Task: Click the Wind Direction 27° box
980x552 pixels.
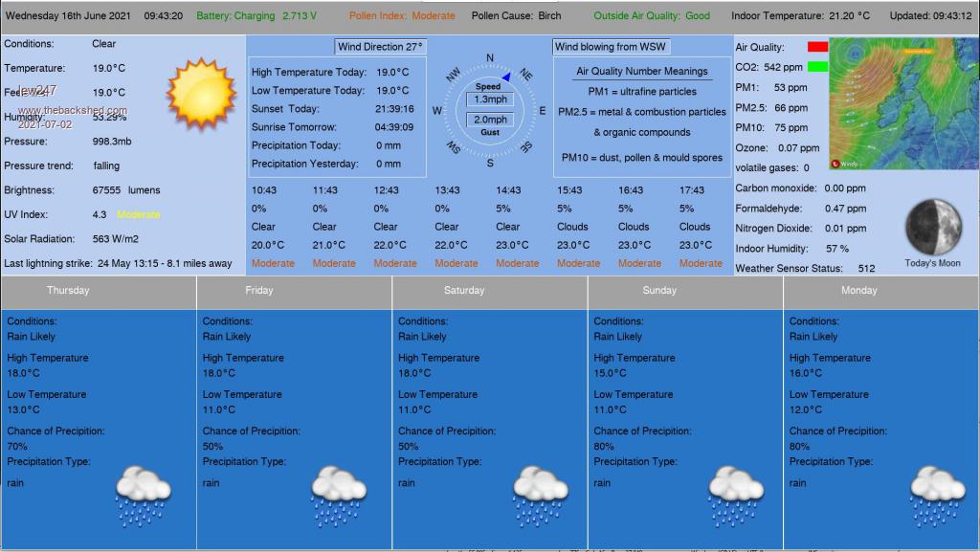Action: (x=381, y=47)
